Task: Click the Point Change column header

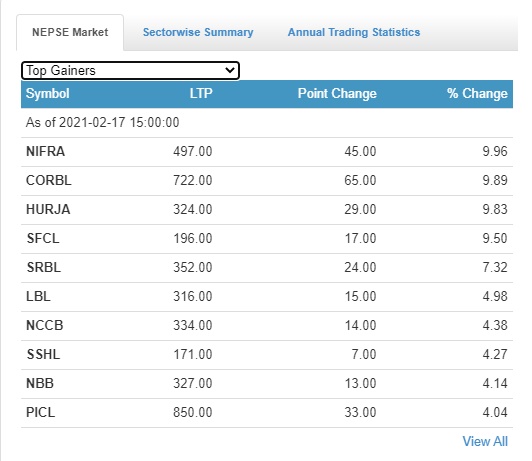Action: tap(337, 93)
